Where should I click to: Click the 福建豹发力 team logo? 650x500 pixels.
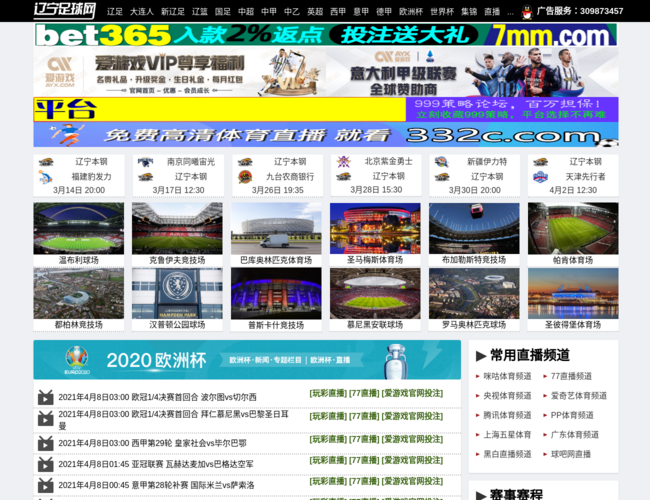click(47, 177)
